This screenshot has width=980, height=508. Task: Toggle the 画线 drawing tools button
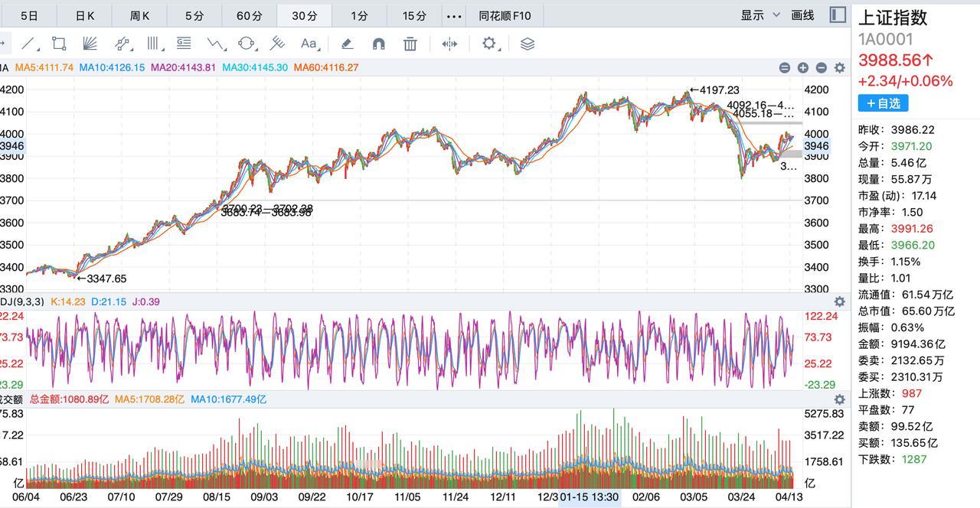pyautogui.click(x=802, y=15)
